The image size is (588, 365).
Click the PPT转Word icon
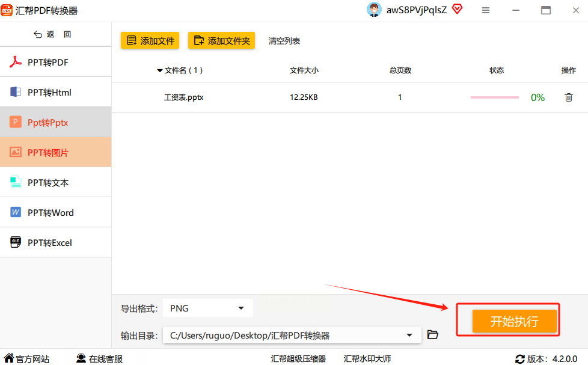[16, 212]
